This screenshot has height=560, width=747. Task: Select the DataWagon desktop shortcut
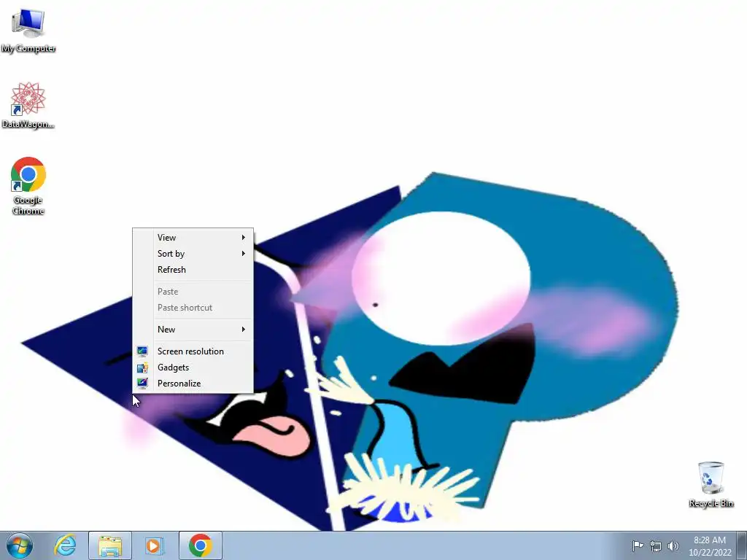pyautogui.click(x=28, y=105)
